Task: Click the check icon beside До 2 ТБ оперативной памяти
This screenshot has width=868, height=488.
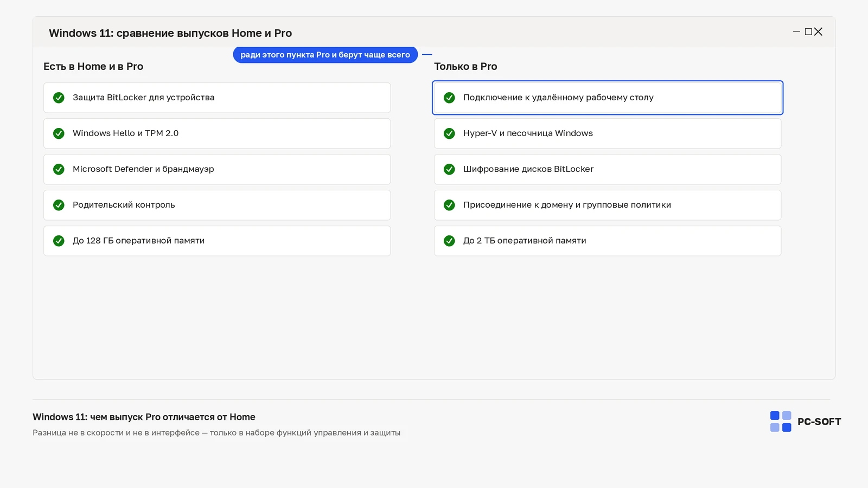Action: [x=449, y=241]
